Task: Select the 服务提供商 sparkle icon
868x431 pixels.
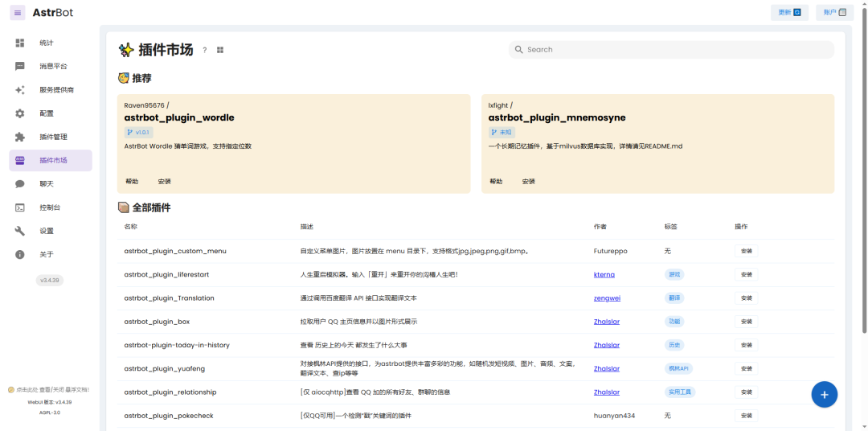Action: pyautogui.click(x=20, y=90)
